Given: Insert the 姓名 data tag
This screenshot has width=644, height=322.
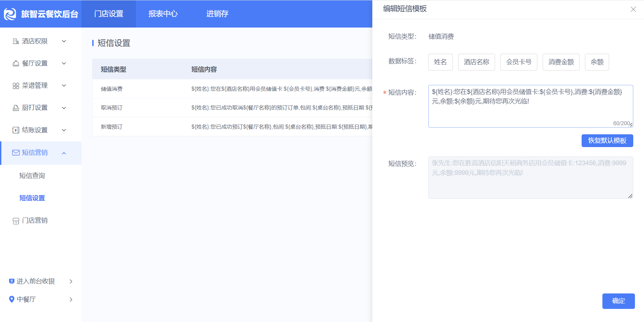Looking at the screenshot, I should tap(440, 62).
